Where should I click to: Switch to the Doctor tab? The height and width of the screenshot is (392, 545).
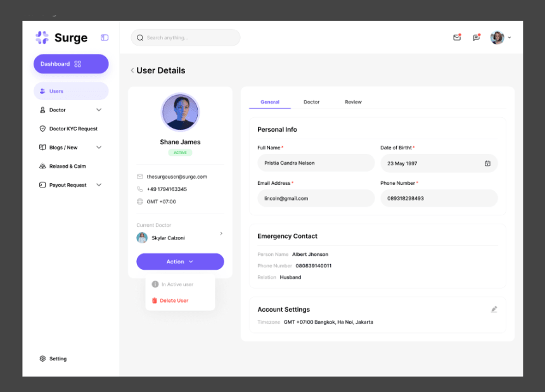click(312, 101)
